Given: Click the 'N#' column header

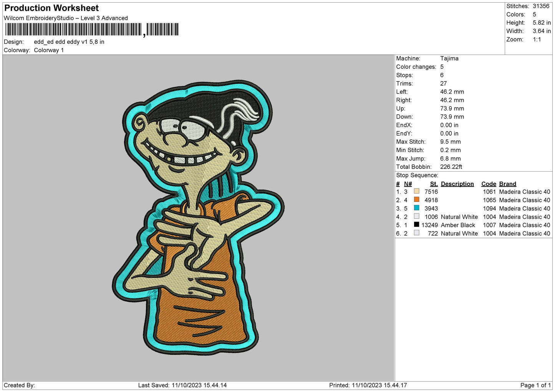Looking at the screenshot, I should [408, 184].
